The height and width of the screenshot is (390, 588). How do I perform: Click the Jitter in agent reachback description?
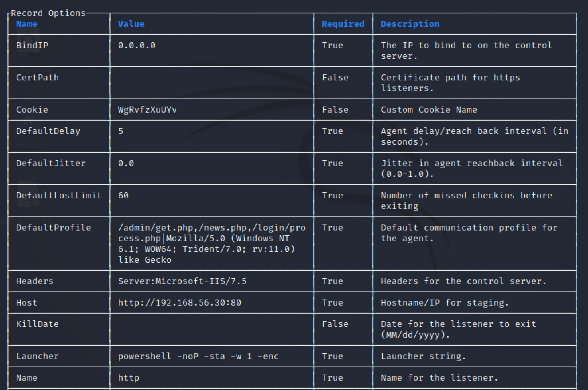click(472, 169)
